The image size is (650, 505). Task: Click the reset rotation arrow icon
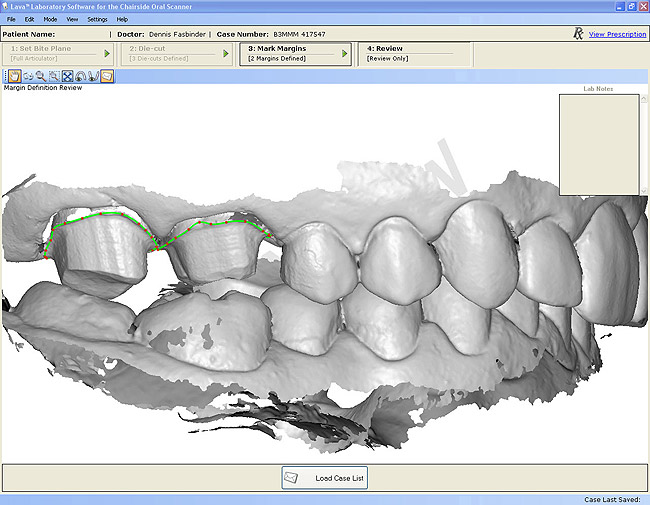80,76
